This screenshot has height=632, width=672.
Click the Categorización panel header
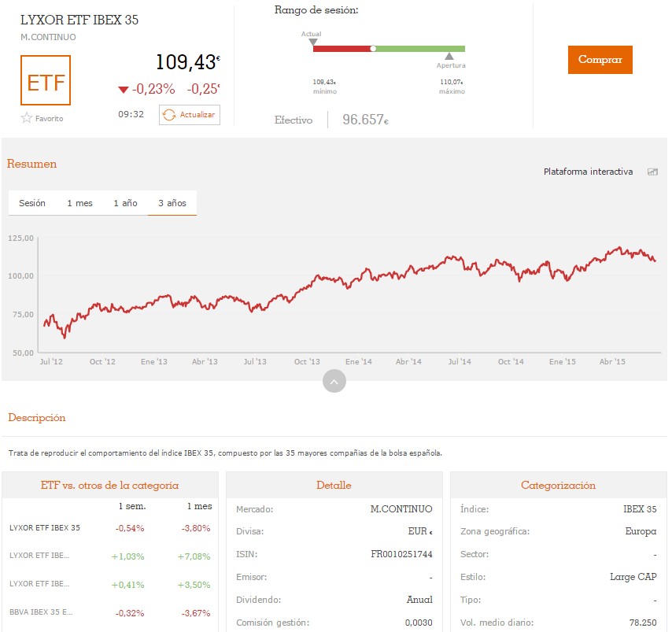pos(558,485)
